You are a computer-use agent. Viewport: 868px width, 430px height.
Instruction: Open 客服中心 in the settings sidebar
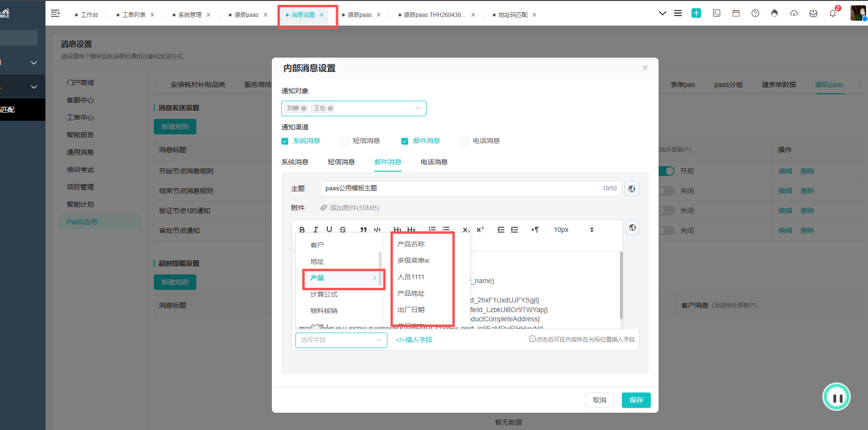coord(80,100)
